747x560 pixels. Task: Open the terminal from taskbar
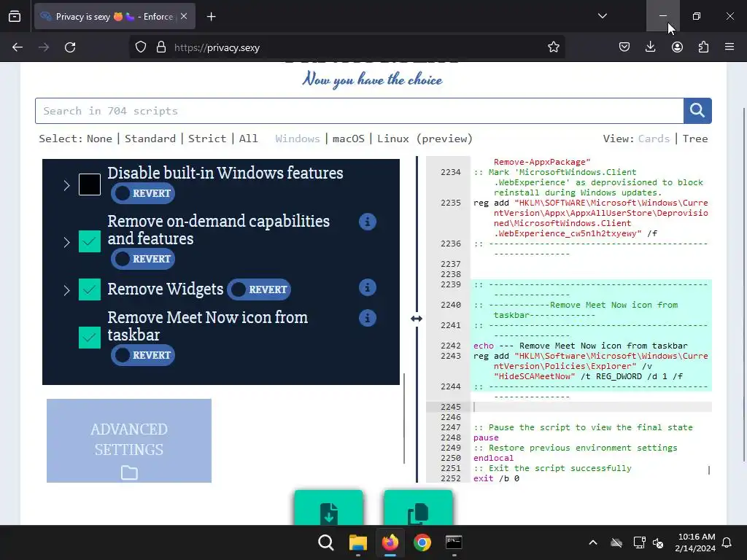pos(454,542)
